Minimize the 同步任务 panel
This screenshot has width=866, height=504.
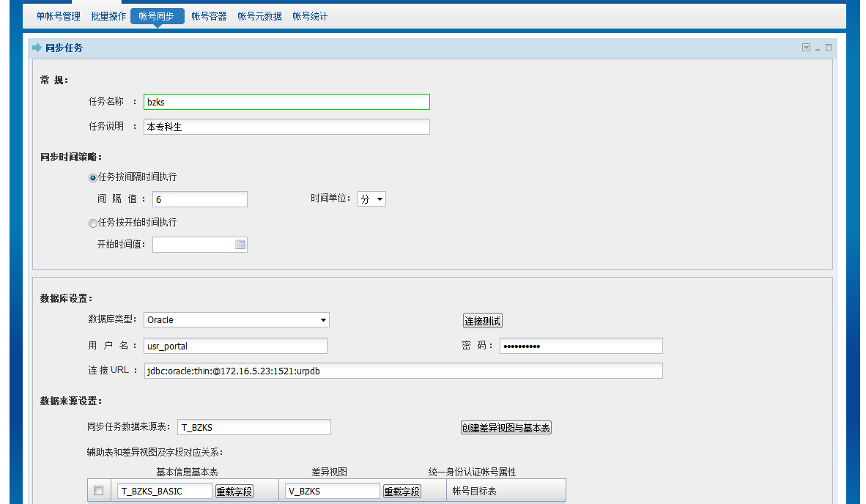[818, 48]
